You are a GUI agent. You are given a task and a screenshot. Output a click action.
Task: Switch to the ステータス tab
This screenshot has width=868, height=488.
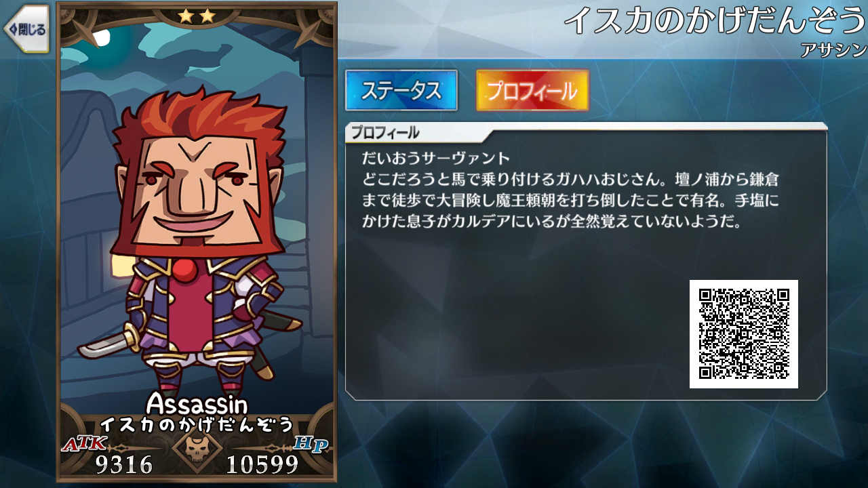coord(401,90)
